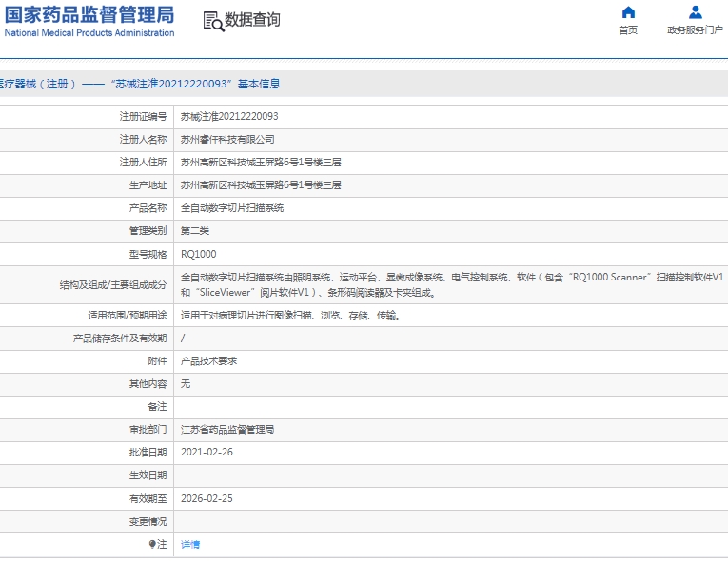Select the structure description mentioning SliceViewer
This screenshot has width=728, height=561.
coord(452,285)
